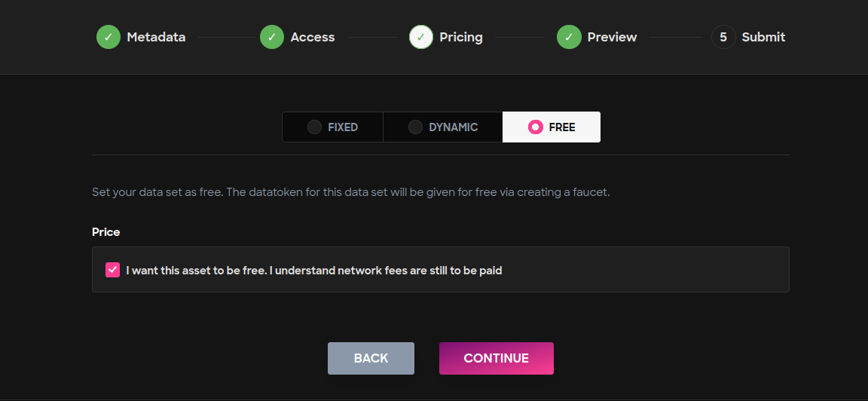Click the BACK button

pyautogui.click(x=371, y=358)
